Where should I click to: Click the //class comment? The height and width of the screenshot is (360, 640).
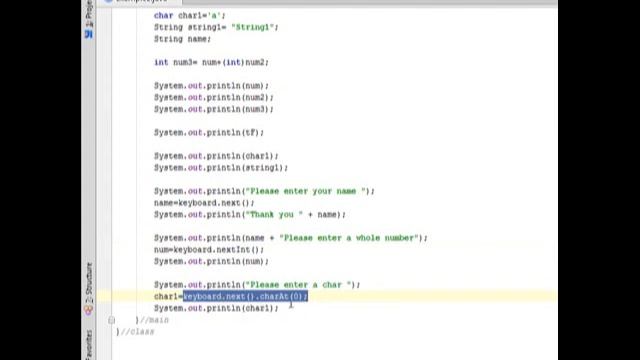point(137,332)
